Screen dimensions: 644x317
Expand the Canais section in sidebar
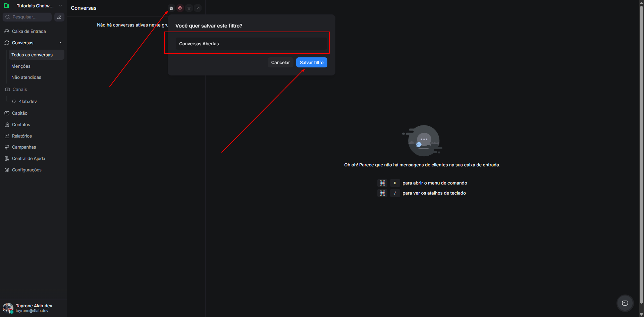coord(19,90)
